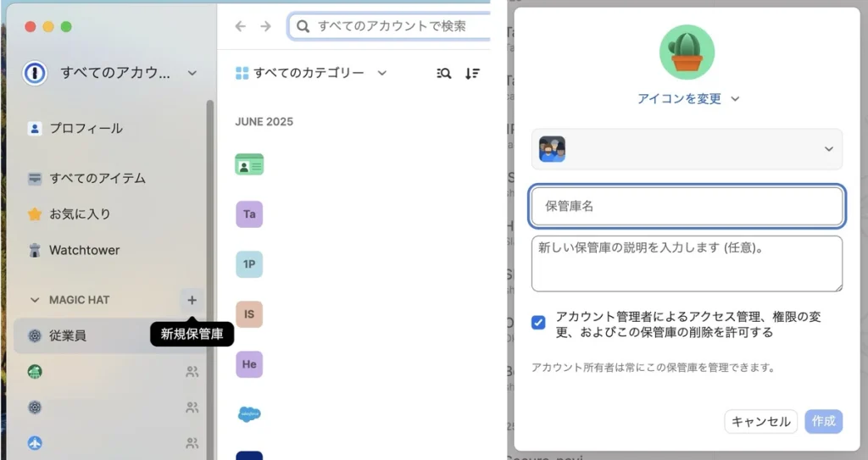
Task: Click the search-in-list filter icon
Action: pyautogui.click(x=443, y=74)
